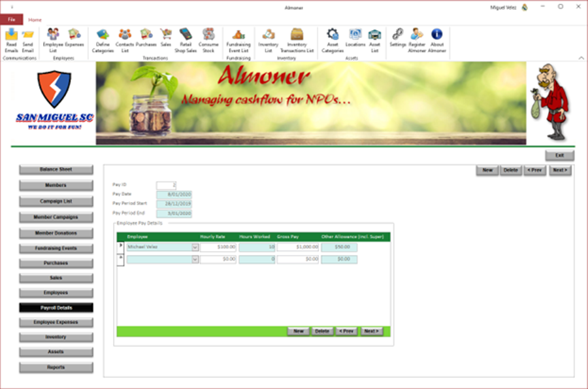
Task: Click the Pay Date field
Action: pyautogui.click(x=174, y=194)
